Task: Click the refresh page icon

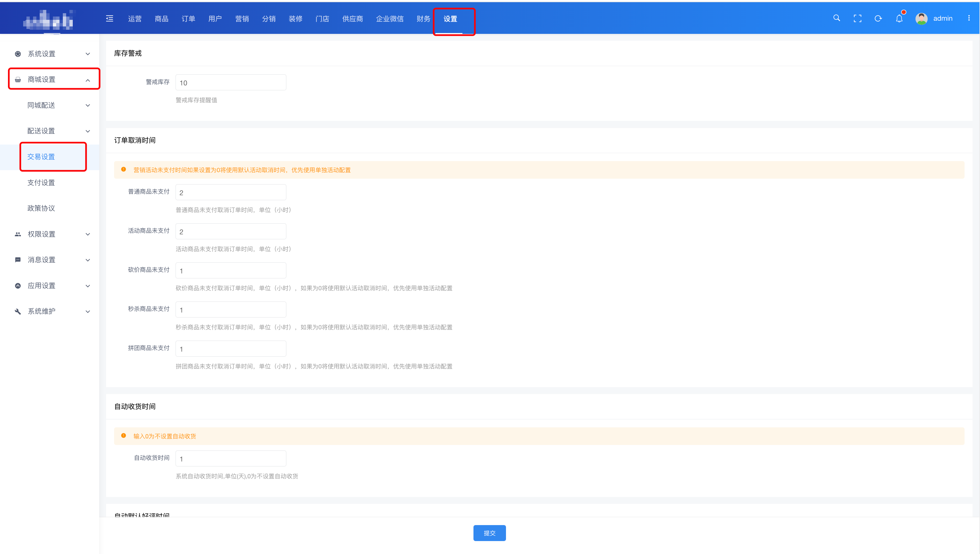Action: pyautogui.click(x=878, y=18)
